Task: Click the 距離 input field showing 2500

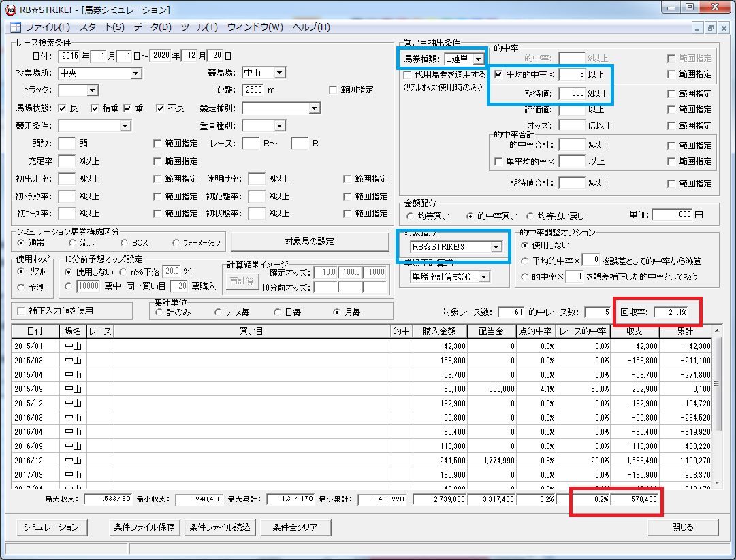Action: point(254,90)
